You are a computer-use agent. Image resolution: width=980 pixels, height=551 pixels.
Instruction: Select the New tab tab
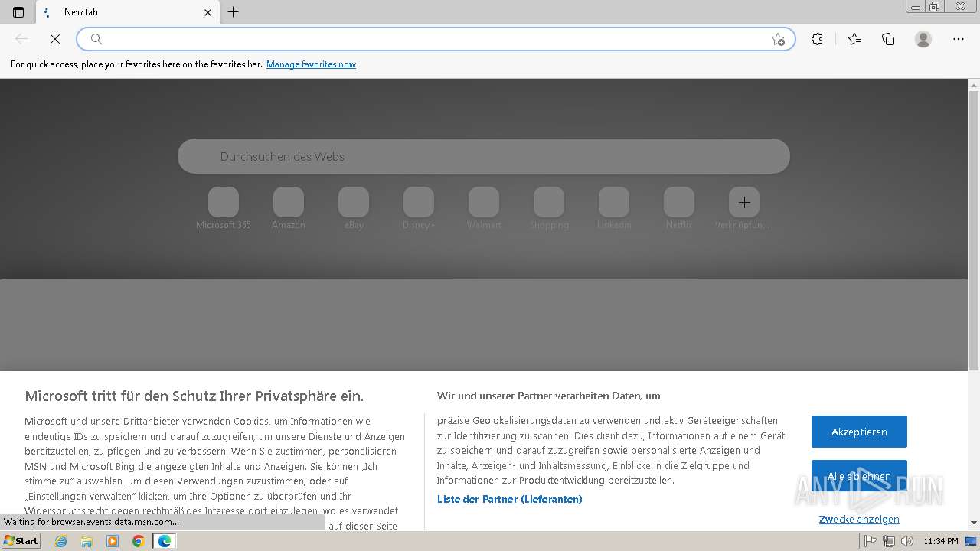pyautogui.click(x=127, y=12)
